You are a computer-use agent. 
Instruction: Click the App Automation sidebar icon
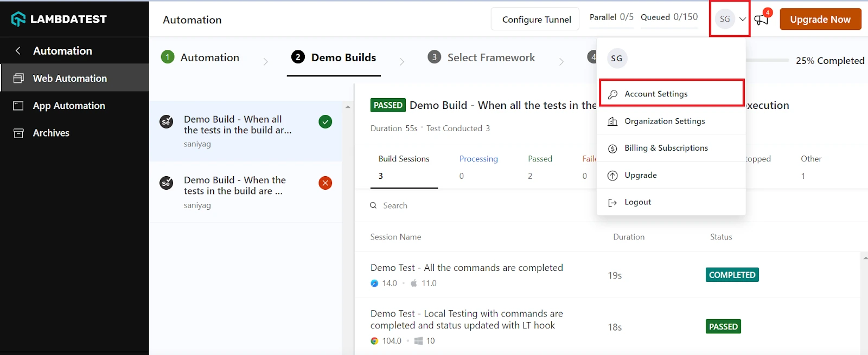point(18,106)
